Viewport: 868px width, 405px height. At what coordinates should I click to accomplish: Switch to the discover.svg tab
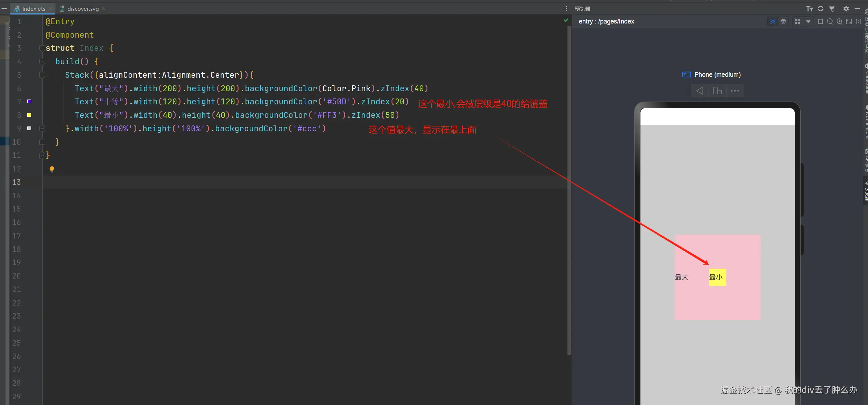(83, 9)
